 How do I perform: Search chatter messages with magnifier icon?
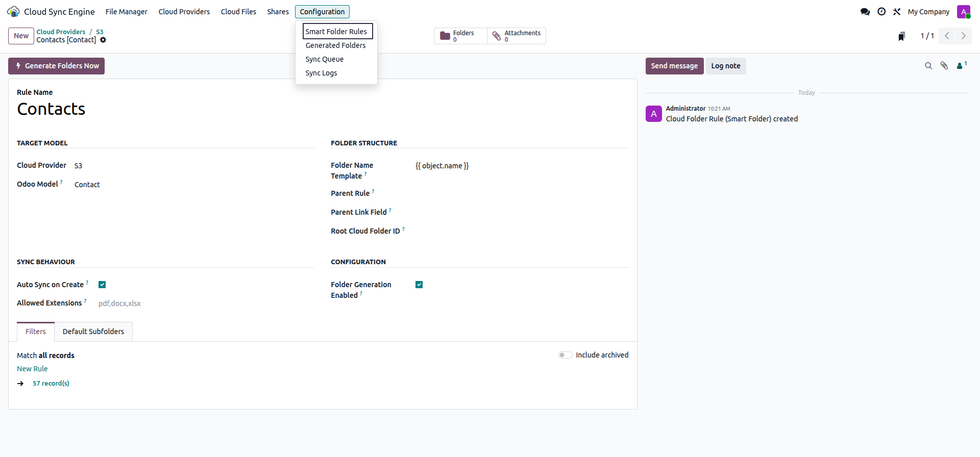[928, 66]
